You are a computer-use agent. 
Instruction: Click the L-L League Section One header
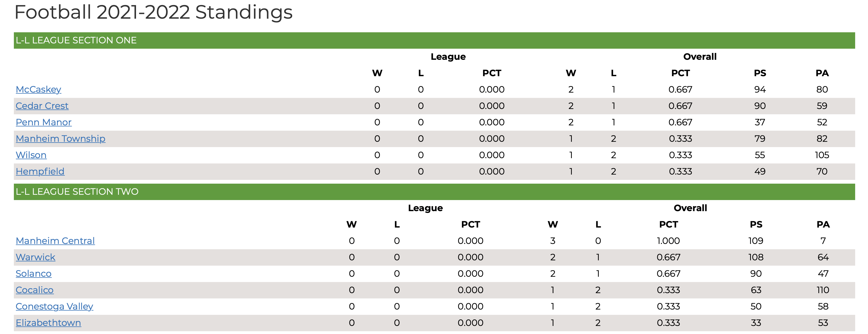coord(434,40)
